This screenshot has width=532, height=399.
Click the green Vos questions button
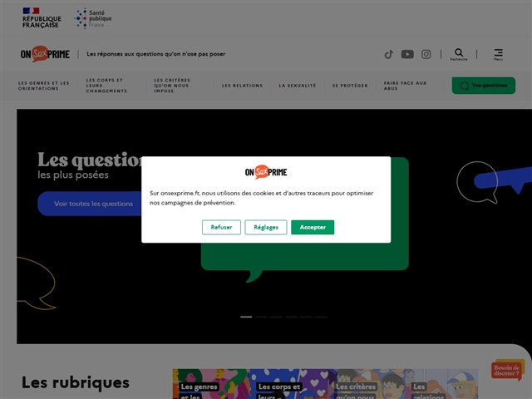[x=484, y=86]
